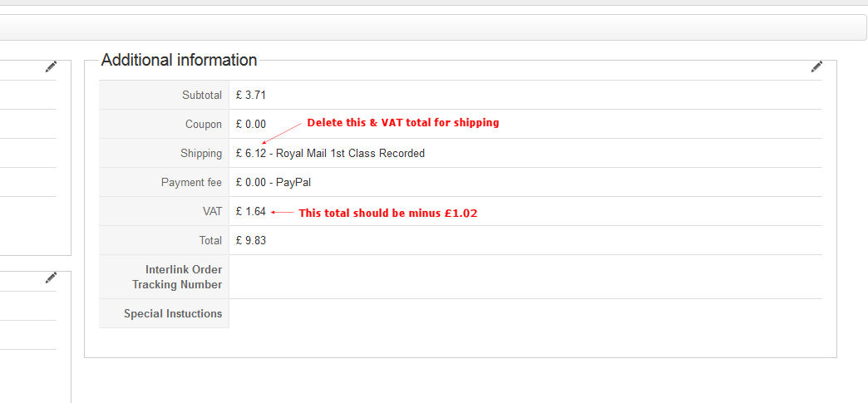
Task: Select the Shipping row label
Action: click(x=201, y=154)
